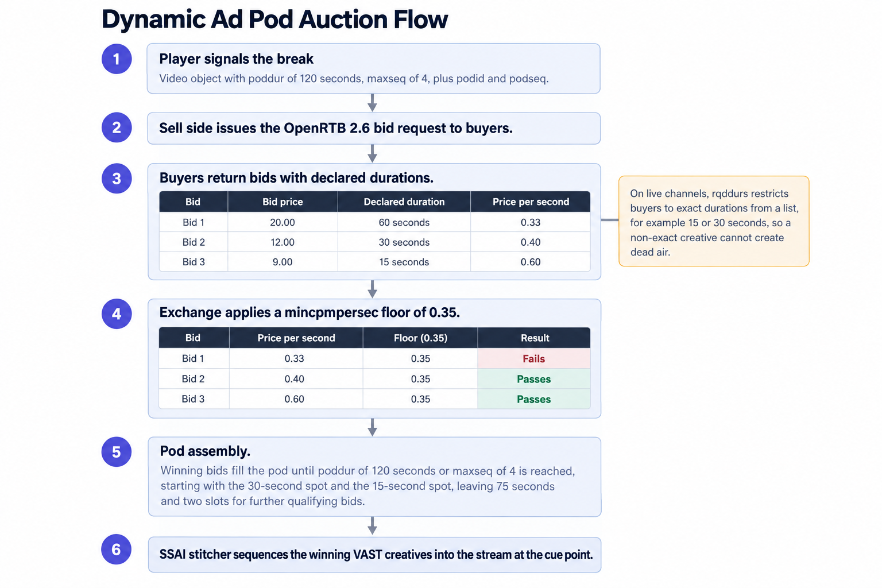This screenshot has width=882, height=588.
Task: Select the Floor (0.35) column header
Action: (420, 338)
